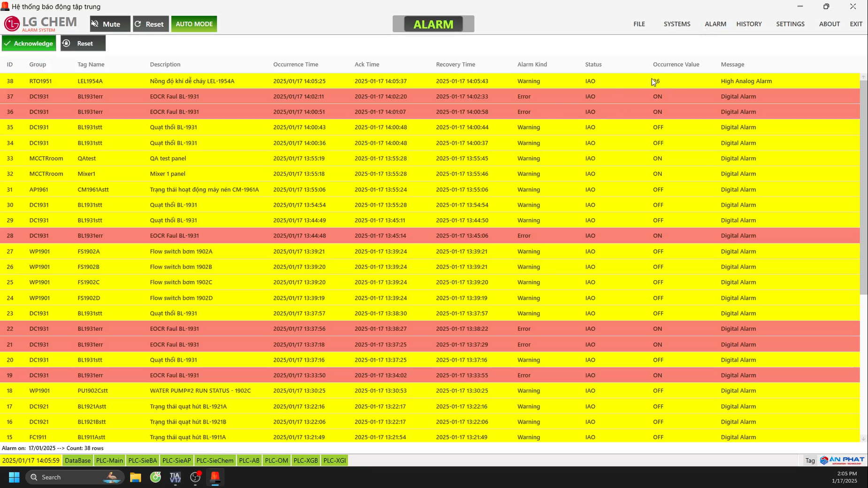Image resolution: width=868 pixels, height=488 pixels.
Task: Open the Cốc Cốc browser from the taskbar
Action: coord(155,477)
